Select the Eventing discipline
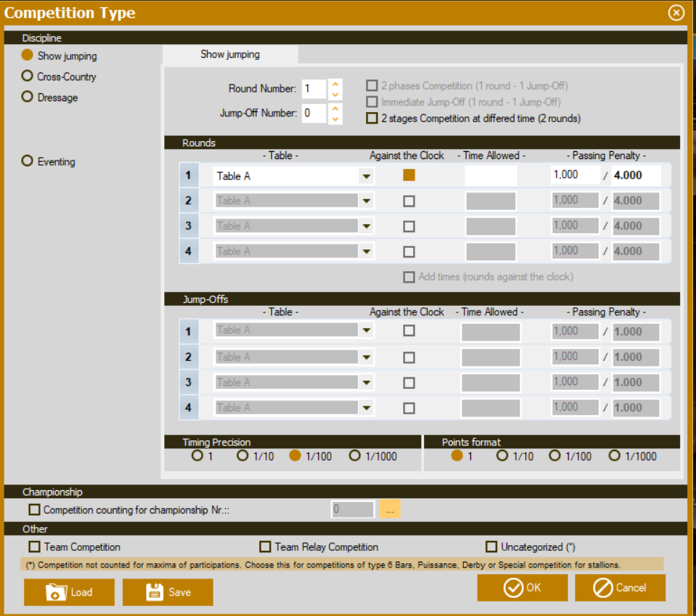696x616 pixels. click(27, 161)
